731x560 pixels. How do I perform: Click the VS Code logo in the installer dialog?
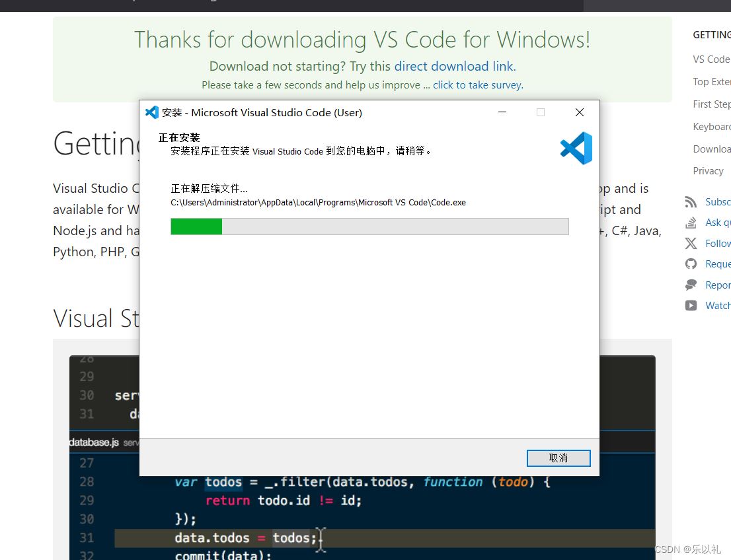576,149
